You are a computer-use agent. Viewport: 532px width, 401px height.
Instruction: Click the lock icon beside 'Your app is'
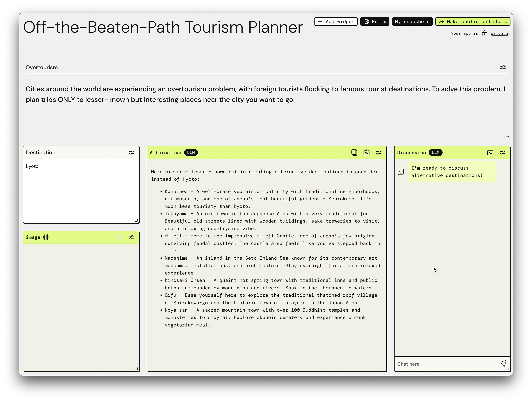tap(485, 34)
